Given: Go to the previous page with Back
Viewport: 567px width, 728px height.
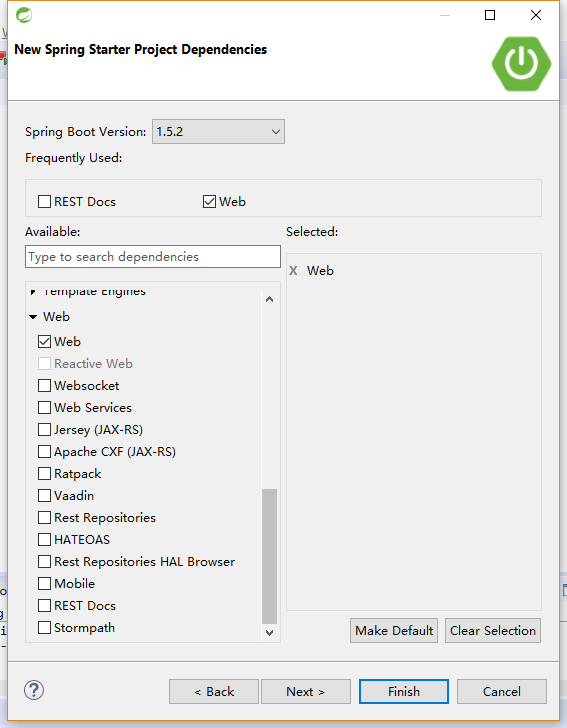Looking at the screenshot, I should click(214, 692).
